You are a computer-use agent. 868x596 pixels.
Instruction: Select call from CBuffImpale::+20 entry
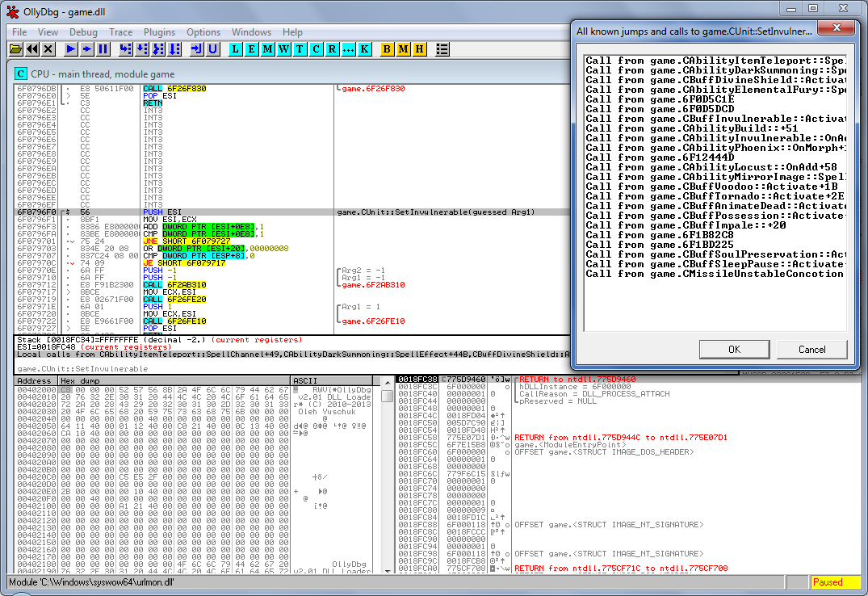715,225
